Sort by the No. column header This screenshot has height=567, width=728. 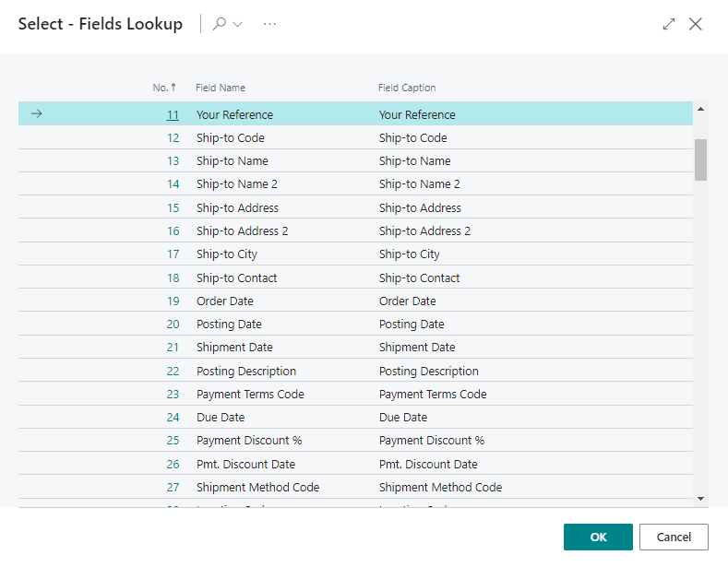pos(163,88)
